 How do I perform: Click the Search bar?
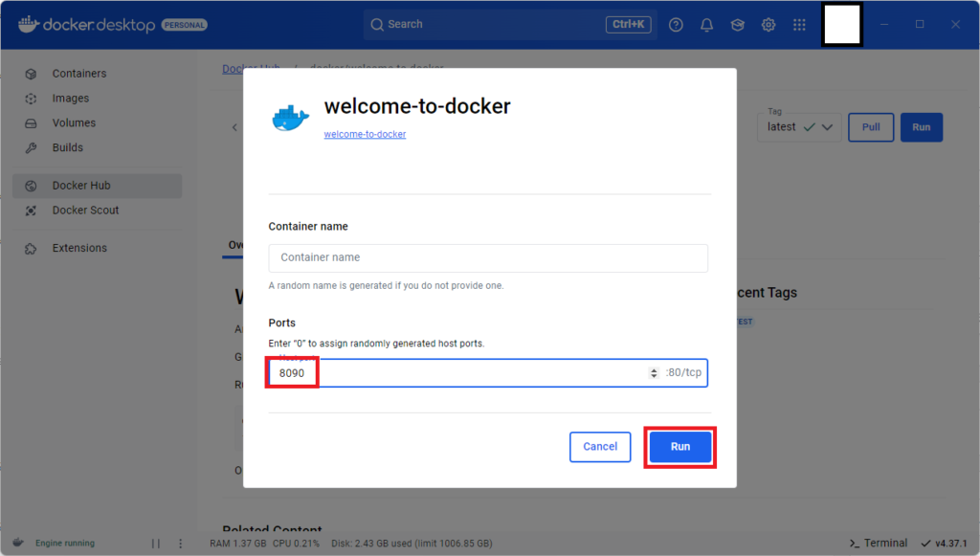(510, 24)
